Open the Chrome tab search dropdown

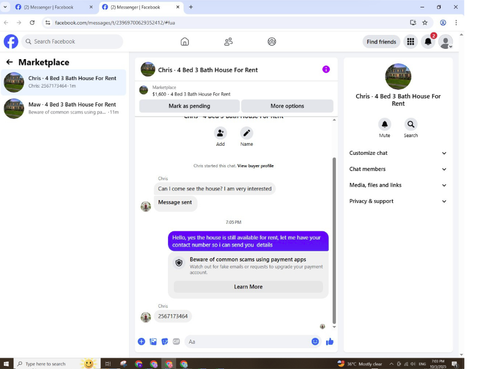(x=5, y=7)
